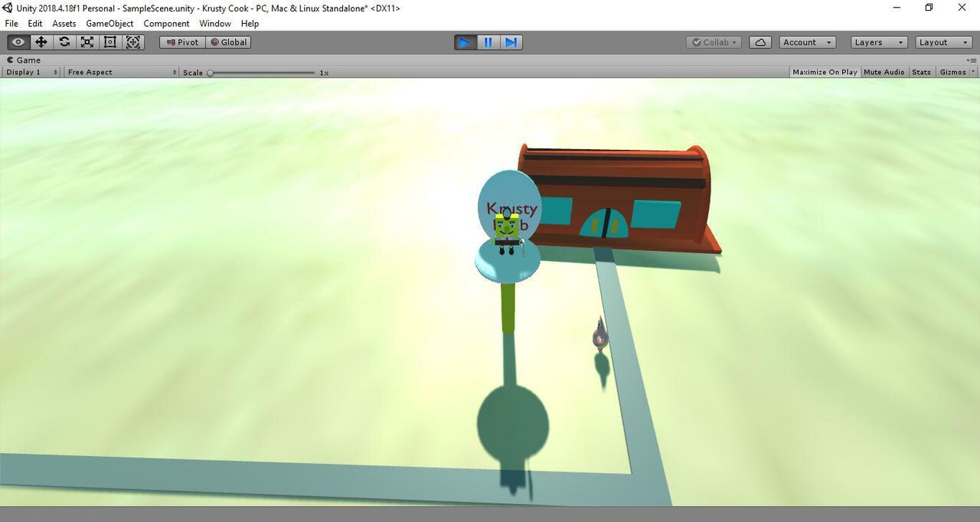Click the Krusty Krab building door

[606, 223]
